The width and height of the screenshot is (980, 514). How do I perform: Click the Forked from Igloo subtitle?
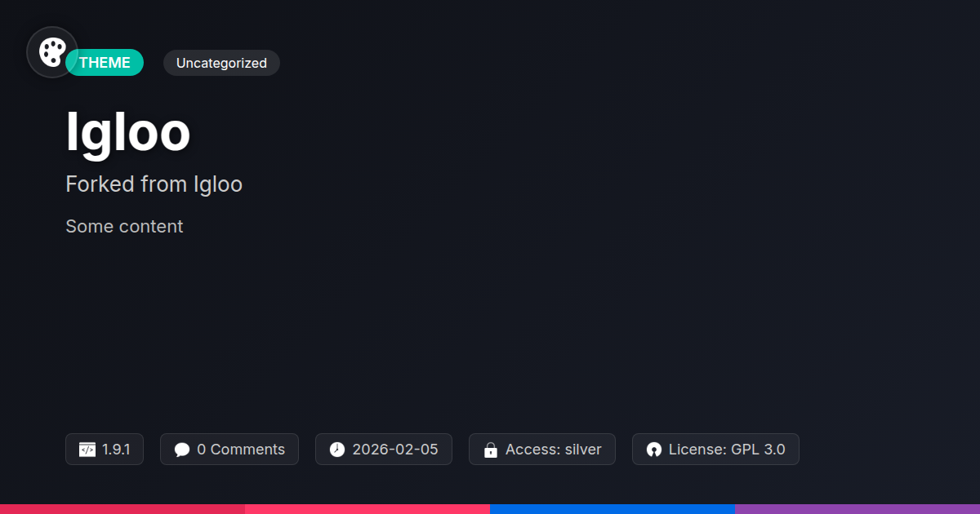click(154, 184)
